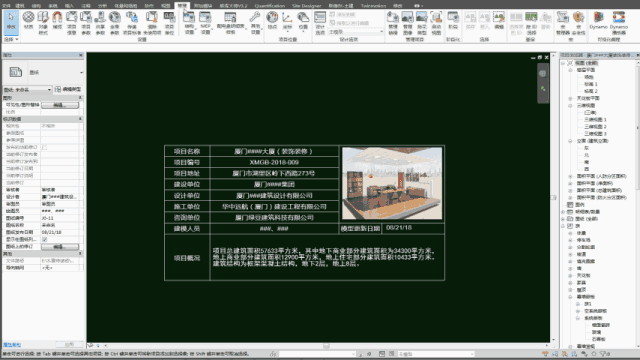This screenshot has height=360, width=640.
Task: Open the 三维视图 2 view in browser
Action: click(595, 127)
